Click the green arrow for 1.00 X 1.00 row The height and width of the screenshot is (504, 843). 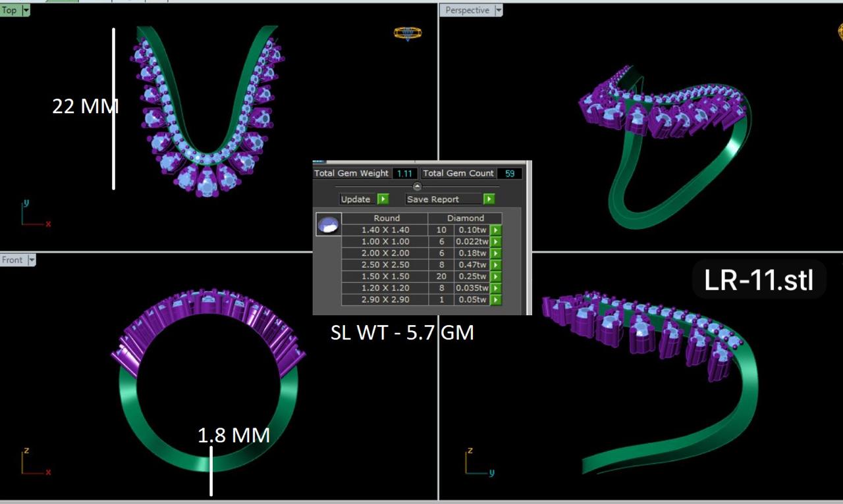click(495, 242)
